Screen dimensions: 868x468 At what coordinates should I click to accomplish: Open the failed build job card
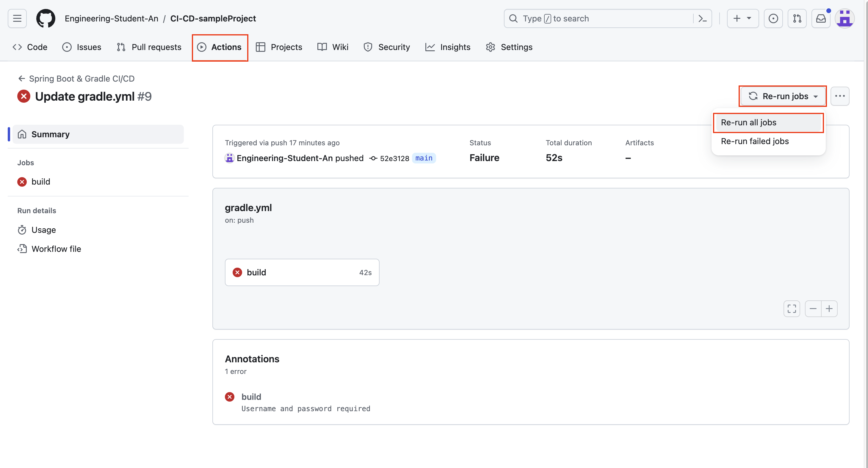click(x=302, y=272)
